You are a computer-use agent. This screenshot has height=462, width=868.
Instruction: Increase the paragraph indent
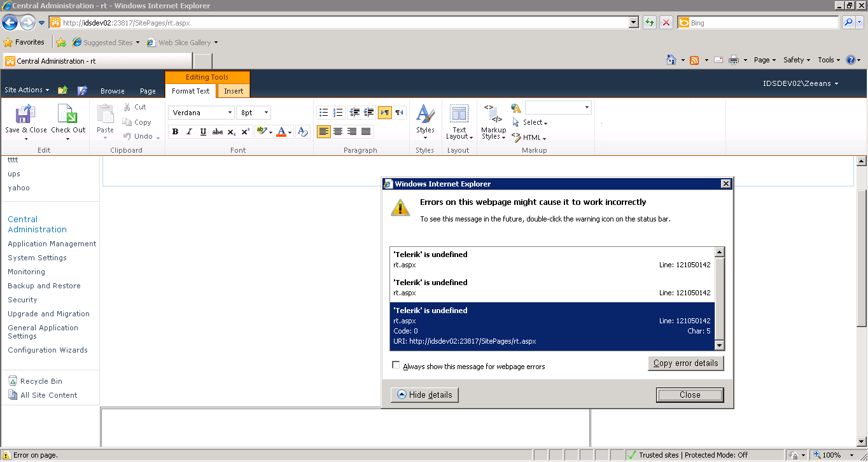point(369,113)
